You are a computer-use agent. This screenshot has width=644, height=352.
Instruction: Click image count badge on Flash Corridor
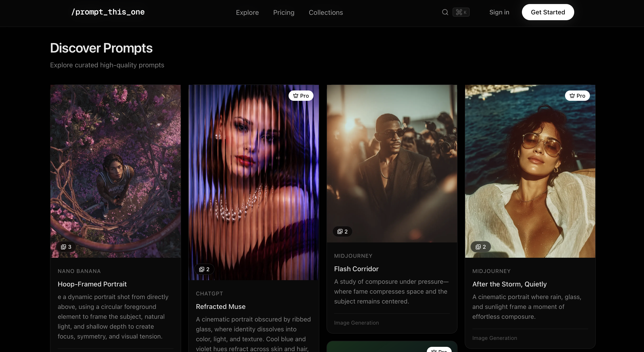342,231
